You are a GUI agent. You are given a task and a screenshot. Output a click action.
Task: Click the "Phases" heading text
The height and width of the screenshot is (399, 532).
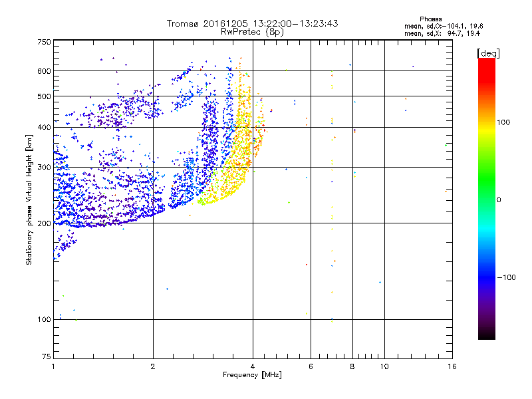point(430,19)
